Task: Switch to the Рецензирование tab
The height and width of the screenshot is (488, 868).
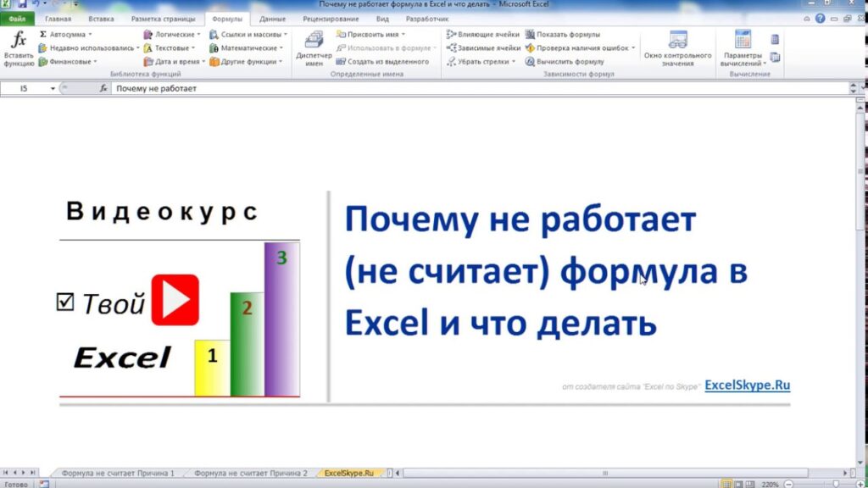Action: click(331, 19)
